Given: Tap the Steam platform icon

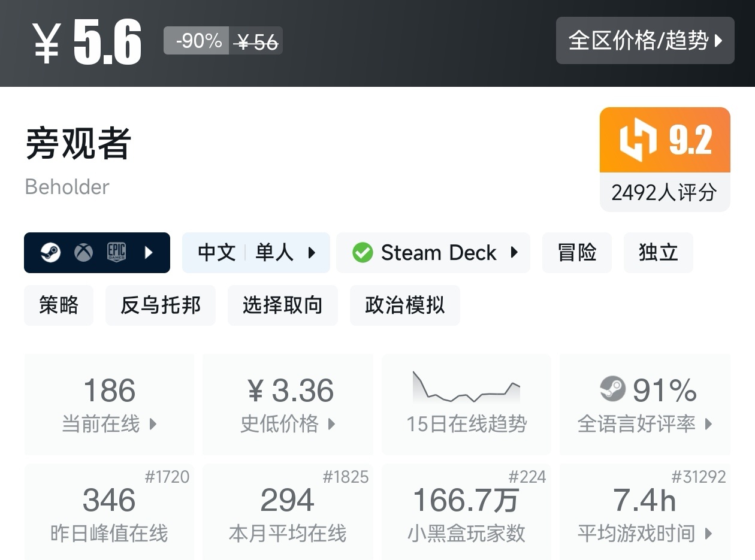Looking at the screenshot, I should click(x=50, y=253).
